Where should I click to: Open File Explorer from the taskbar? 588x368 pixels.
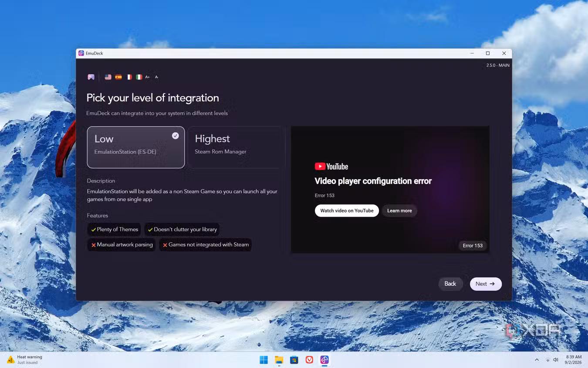pyautogui.click(x=279, y=360)
